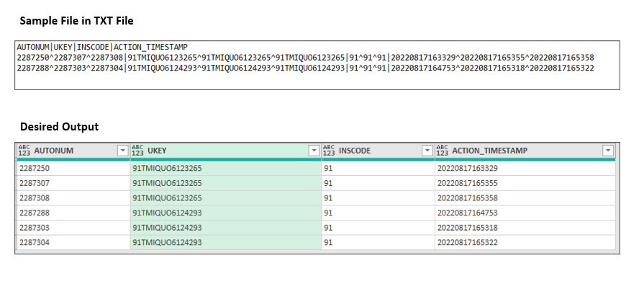This screenshot has height=284, width=644.
Task: Click the Desired Output heading
Action: click(59, 127)
